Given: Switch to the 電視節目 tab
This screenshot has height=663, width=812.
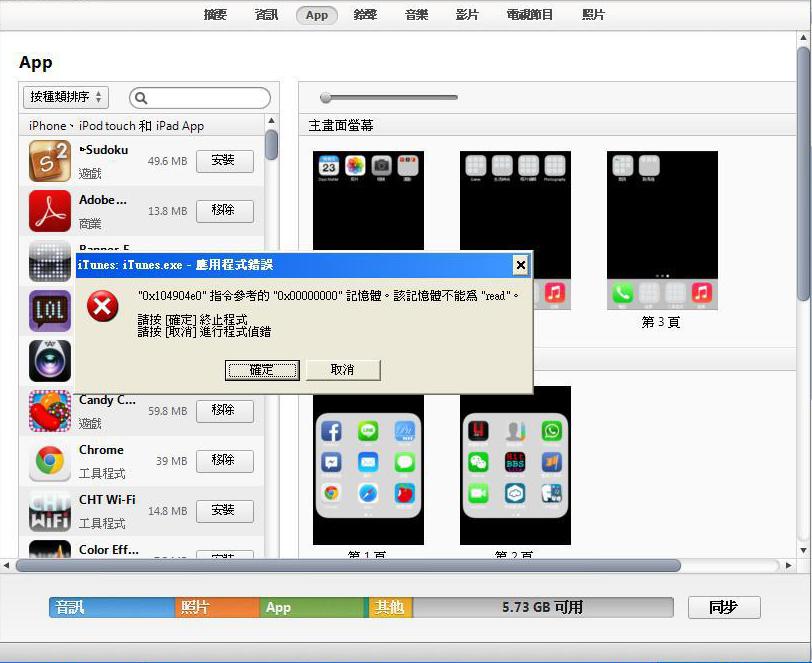Looking at the screenshot, I should pos(529,15).
